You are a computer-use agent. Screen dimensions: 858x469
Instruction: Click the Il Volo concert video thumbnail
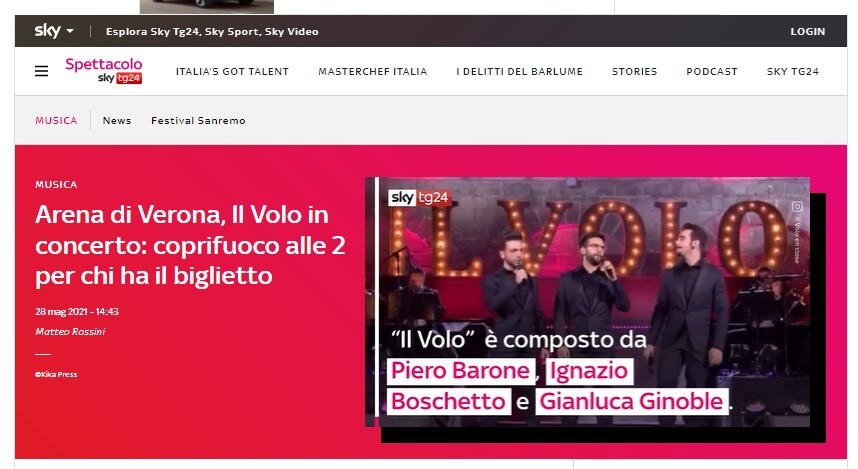(588, 302)
